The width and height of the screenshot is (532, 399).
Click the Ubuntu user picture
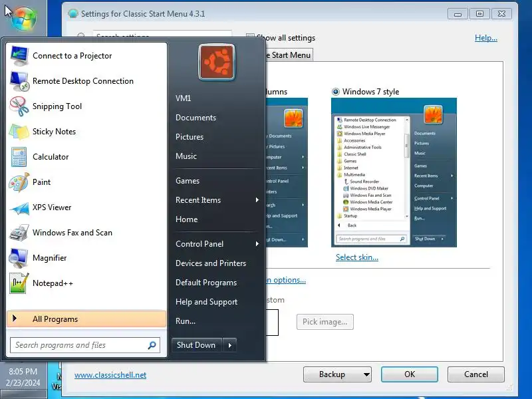tap(217, 62)
